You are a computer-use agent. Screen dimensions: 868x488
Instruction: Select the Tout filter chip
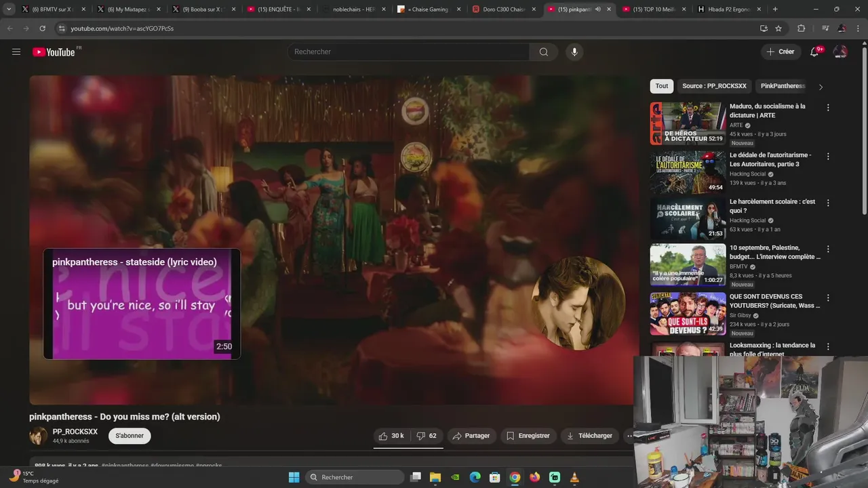point(662,86)
